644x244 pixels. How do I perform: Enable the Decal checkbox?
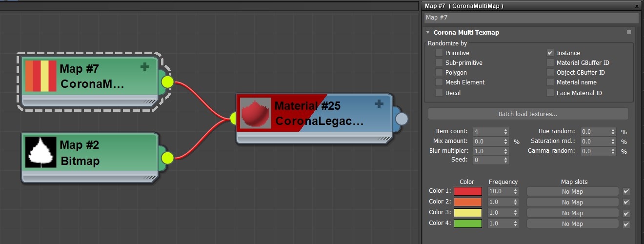[x=439, y=93]
